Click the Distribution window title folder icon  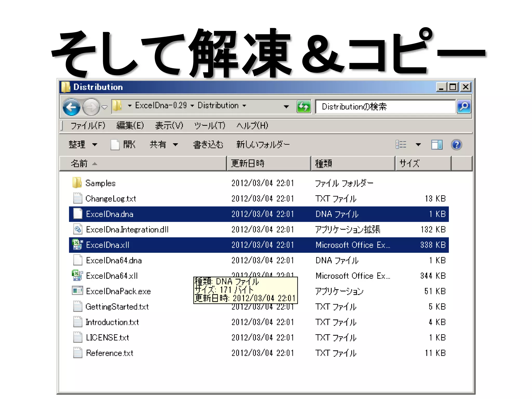[65, 87]
